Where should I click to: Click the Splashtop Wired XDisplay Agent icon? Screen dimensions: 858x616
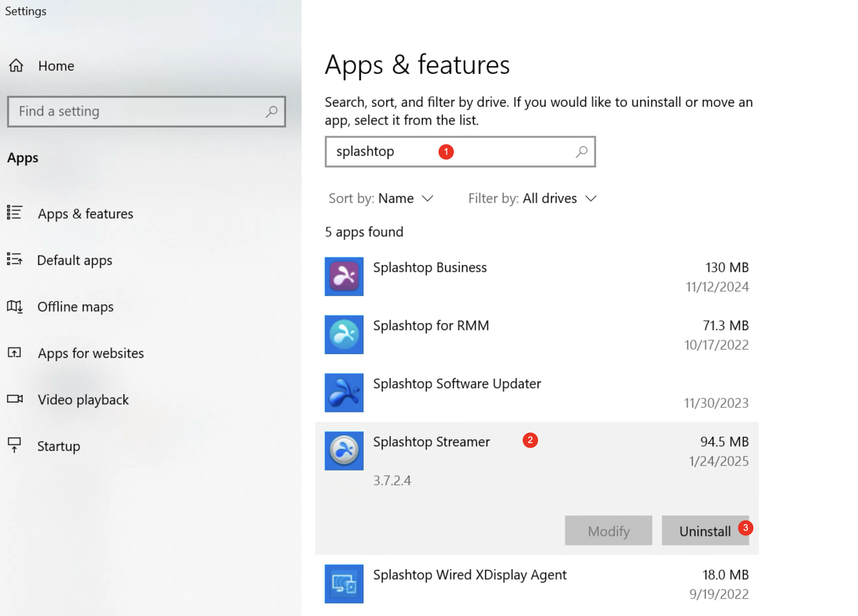coord(344,584)
